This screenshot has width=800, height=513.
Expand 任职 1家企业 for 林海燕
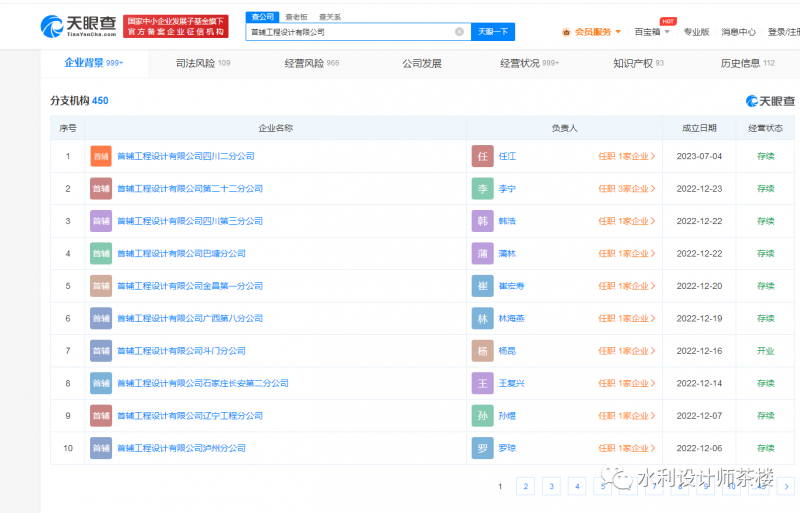(x=627, y=319)
